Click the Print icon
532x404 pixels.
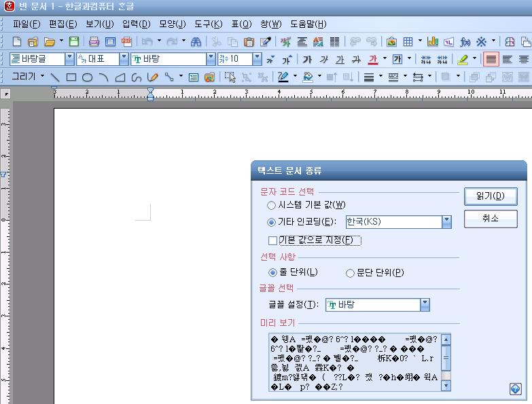click(94, 41)
